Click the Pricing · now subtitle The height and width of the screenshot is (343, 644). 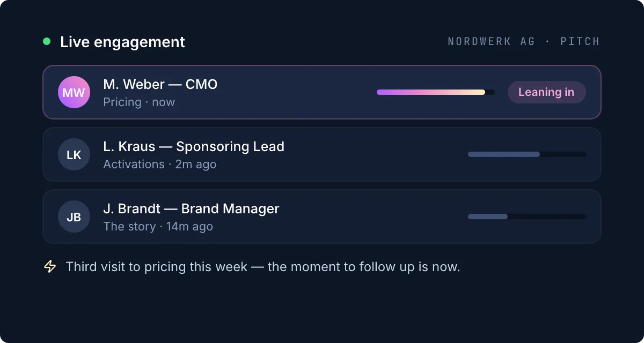139,102
